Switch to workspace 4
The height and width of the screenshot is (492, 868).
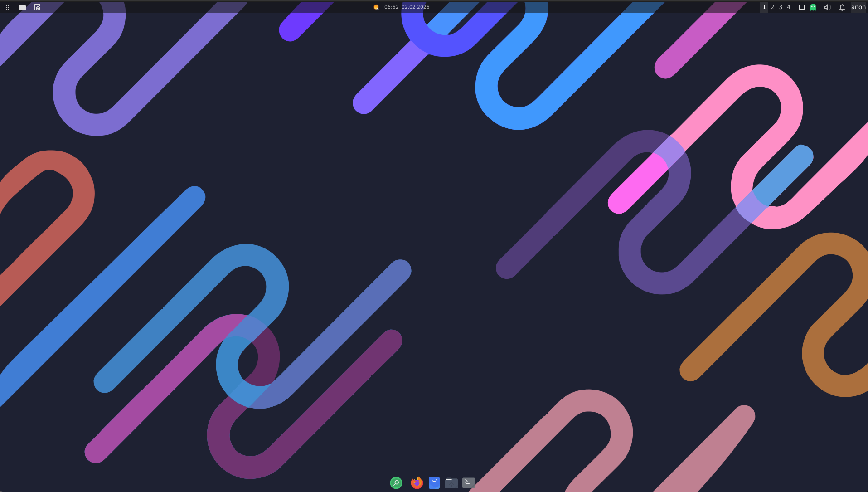789,7
